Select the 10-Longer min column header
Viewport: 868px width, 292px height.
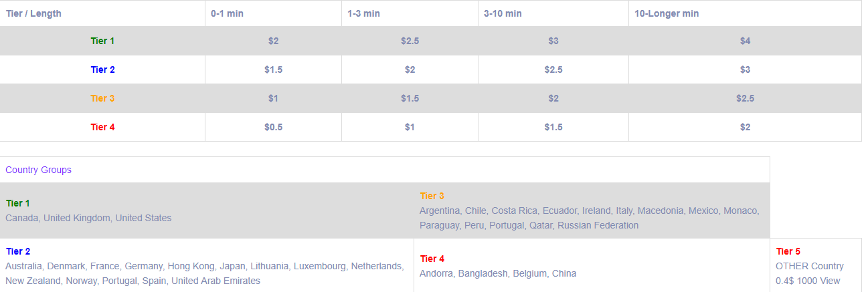[x=667, y=13]
